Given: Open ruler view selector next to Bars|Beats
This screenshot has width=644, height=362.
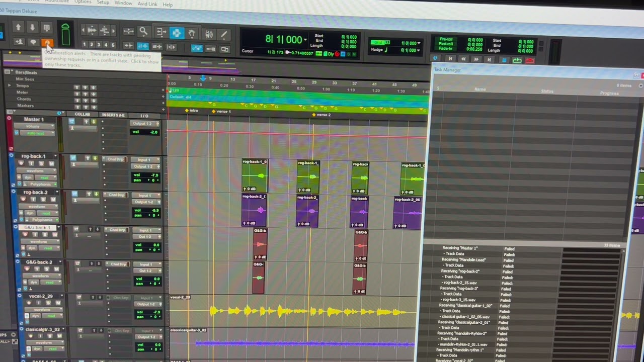Looking at the screenshot, I should tap(8, 72).
